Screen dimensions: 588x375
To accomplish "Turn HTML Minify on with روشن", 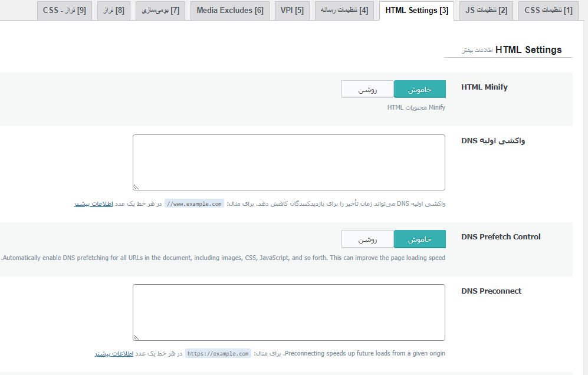I will click(x=367, y=90).
